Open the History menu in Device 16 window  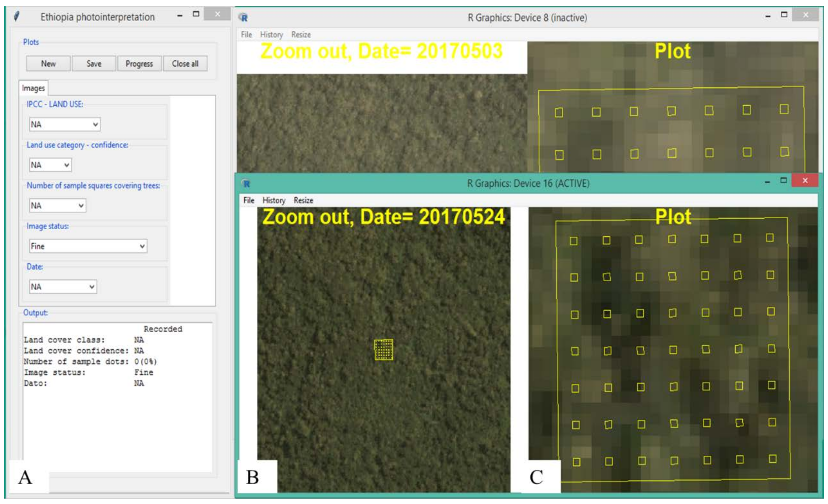274,200
